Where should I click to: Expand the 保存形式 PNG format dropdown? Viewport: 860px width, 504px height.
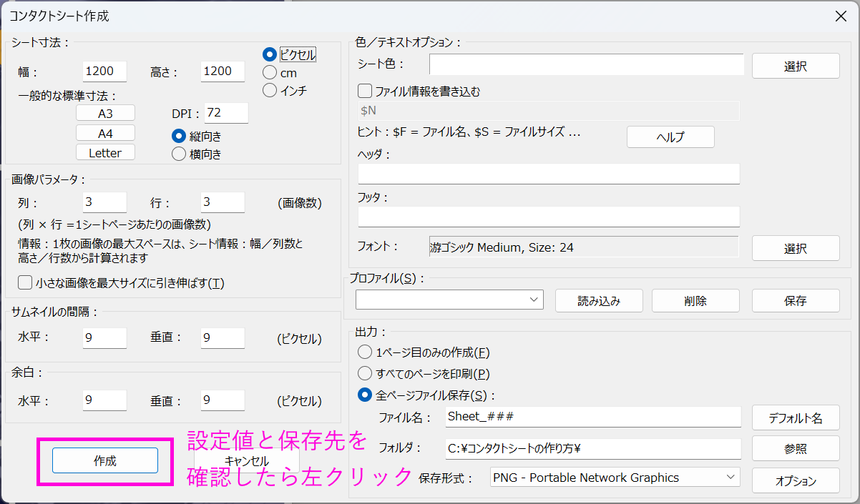pos(615,478)
